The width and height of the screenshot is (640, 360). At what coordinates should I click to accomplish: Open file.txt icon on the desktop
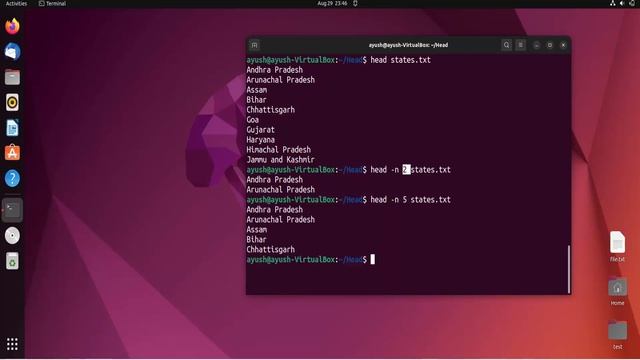617,246
